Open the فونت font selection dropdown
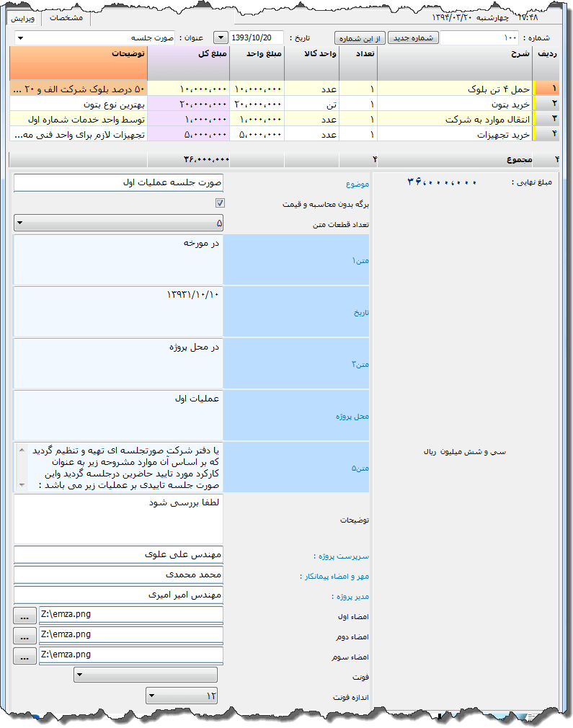 point(79,675)
